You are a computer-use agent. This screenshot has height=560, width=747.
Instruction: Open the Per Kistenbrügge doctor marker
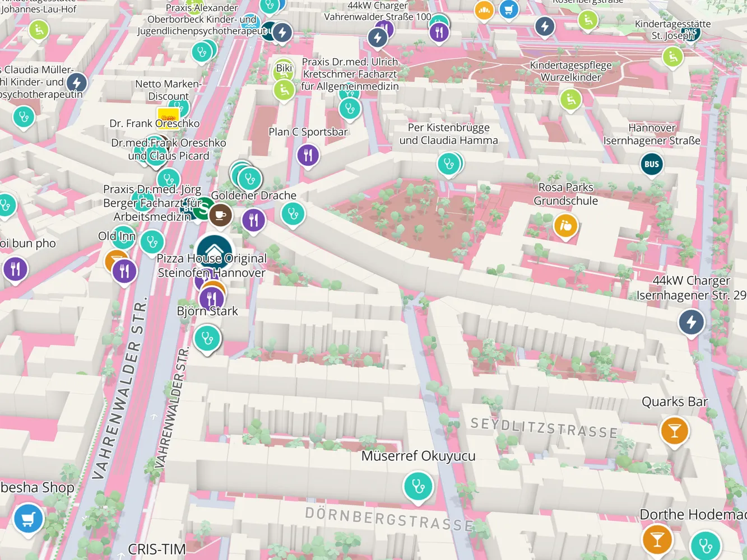[x=448, y=164]
